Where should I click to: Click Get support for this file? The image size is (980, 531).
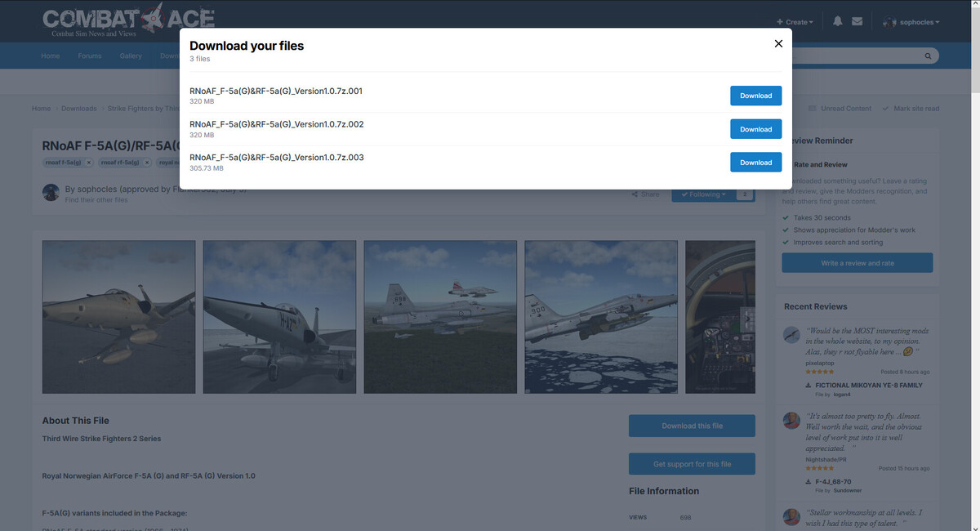(692, 464)
